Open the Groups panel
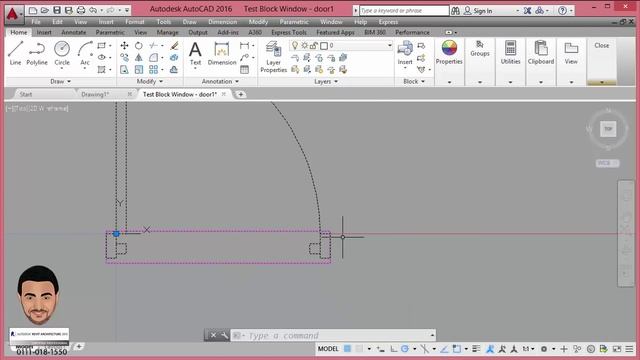This screenshot has height=360, width=640. (480, 48)
